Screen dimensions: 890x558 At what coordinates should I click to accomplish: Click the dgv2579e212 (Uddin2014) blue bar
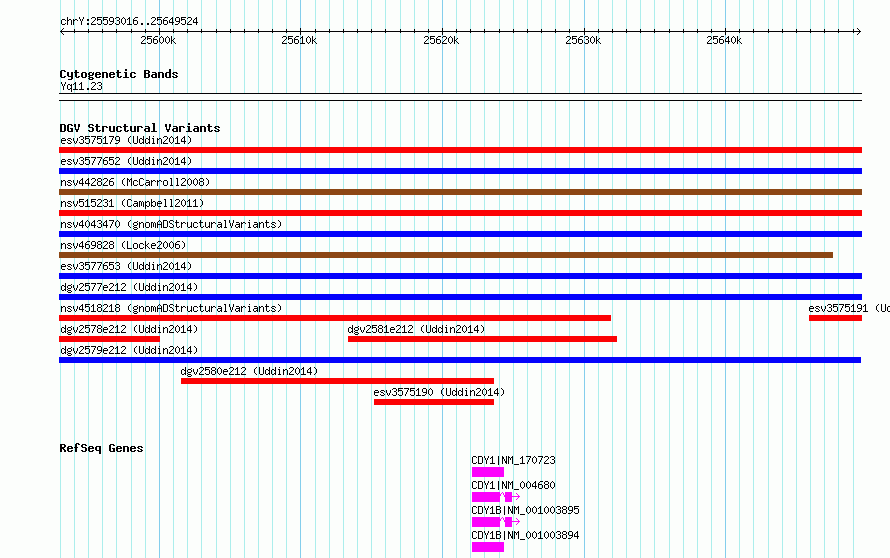[x=460, y=360]
